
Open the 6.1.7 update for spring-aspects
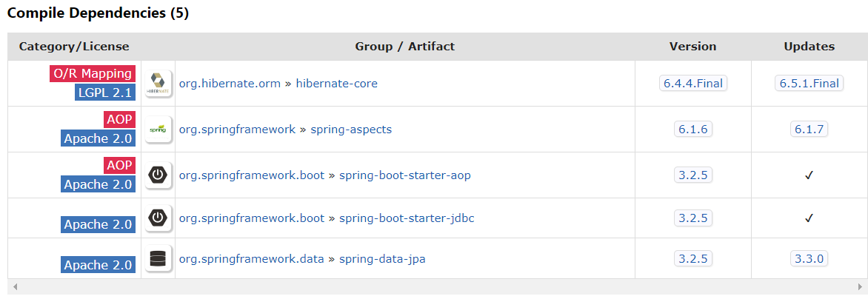click(x=809, y=130)
